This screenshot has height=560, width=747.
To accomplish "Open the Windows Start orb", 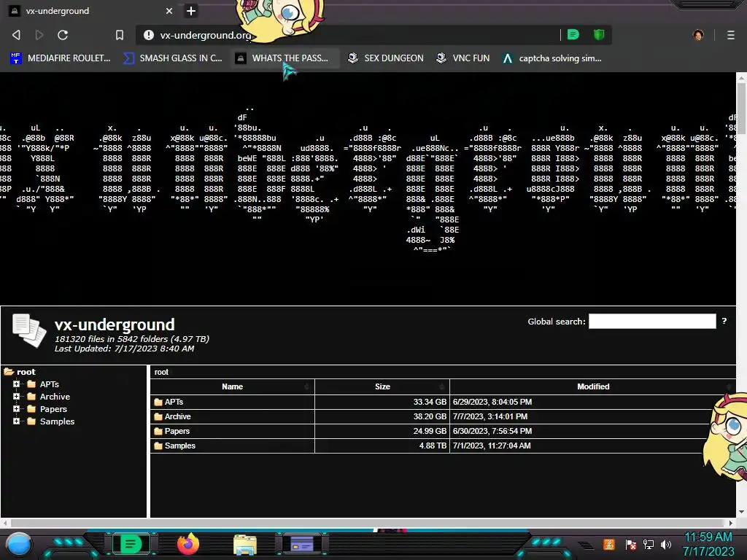I will (x=18, y=544).
